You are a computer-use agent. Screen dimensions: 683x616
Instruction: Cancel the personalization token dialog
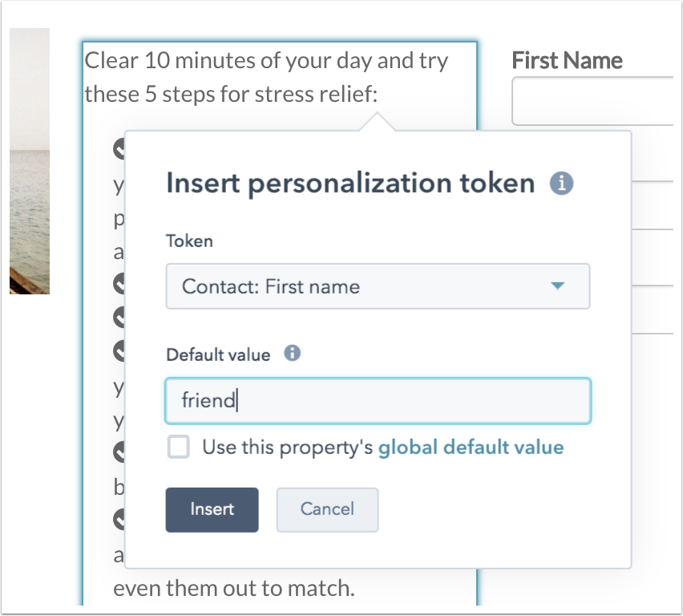pos(327,509)
